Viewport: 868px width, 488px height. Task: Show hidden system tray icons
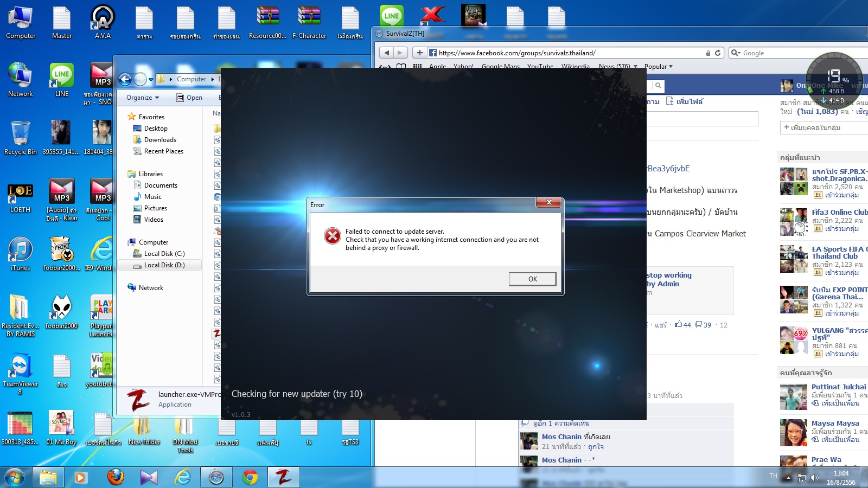(x=788, y=478)
